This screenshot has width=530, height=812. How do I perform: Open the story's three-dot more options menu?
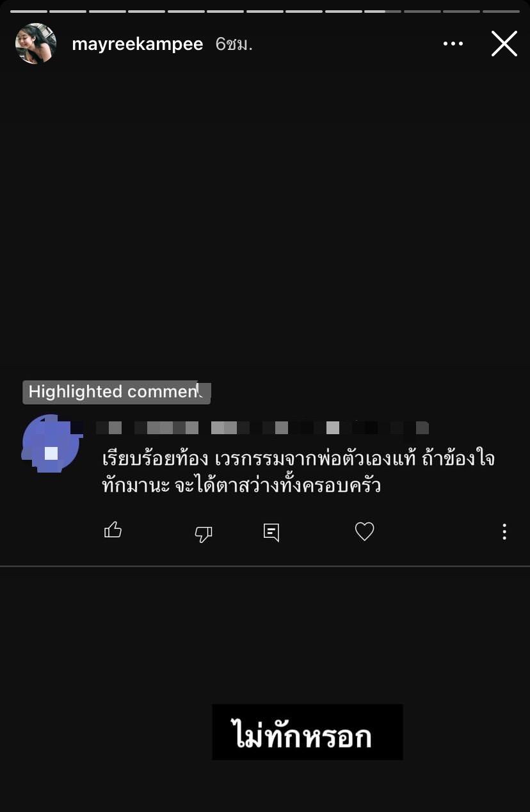tap(453, 44)
